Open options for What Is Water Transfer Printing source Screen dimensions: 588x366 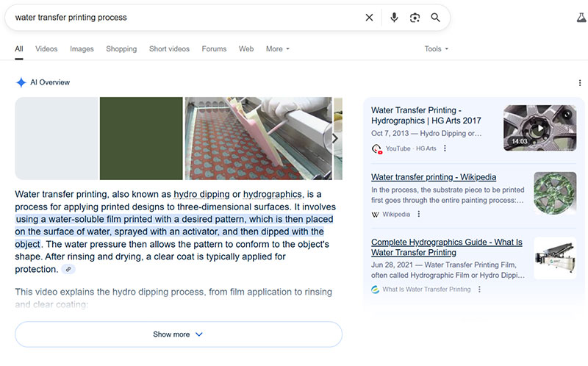click(479, 290)
